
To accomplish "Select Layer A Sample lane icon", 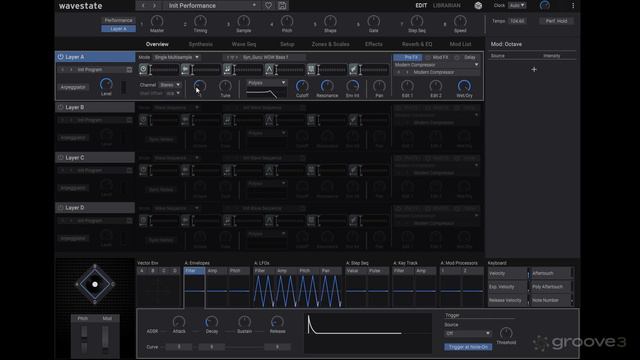I will pyautogui.click(x=185, y=69).
